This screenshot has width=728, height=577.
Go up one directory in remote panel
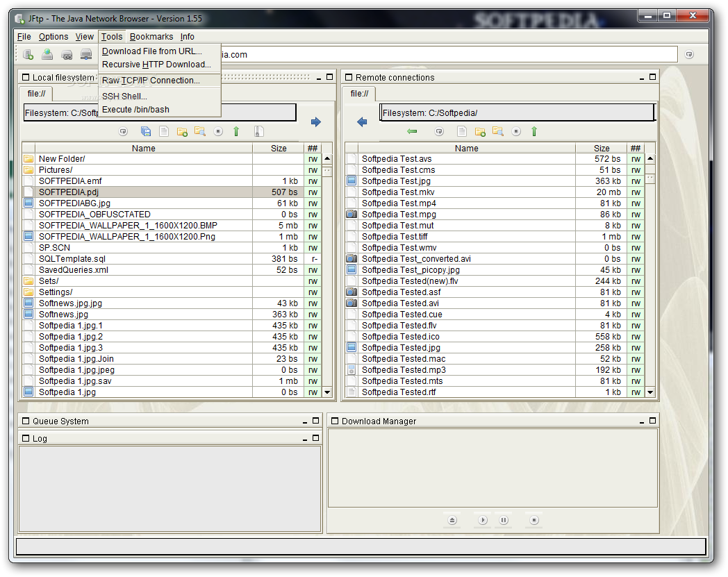(x=534, y=131)
